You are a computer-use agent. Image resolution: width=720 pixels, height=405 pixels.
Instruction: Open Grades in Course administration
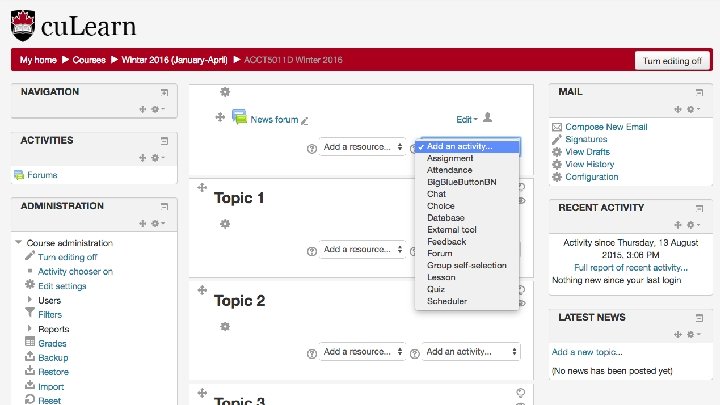coord(52,343)
